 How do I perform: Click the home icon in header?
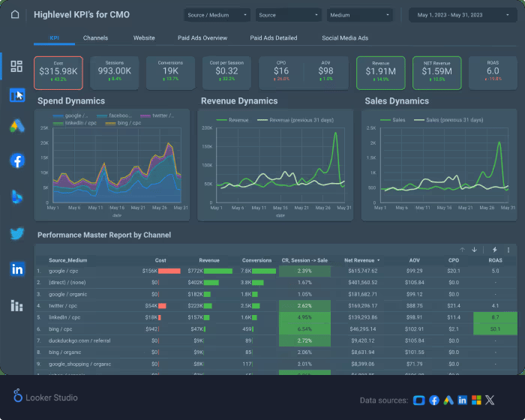coord(15,14)
